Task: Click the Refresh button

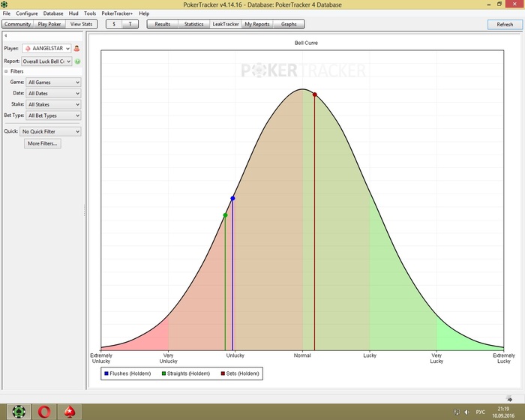Action: pyautogui.click(x=505, y=25)
